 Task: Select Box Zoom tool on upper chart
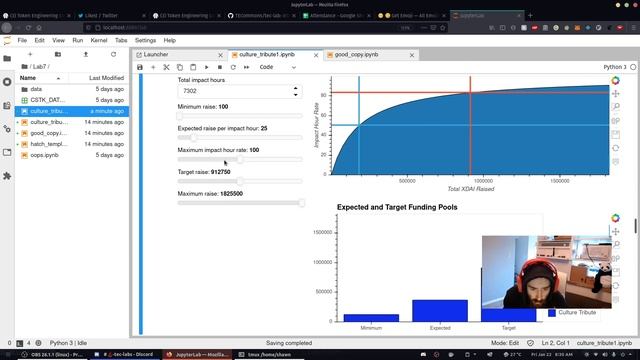point(616,107)
